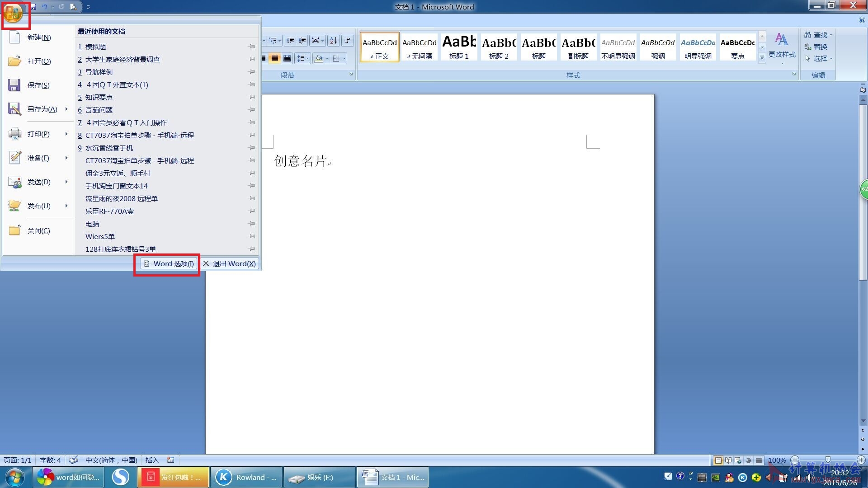
Task: Click the Word 选项 button
Action: [169, 264]
